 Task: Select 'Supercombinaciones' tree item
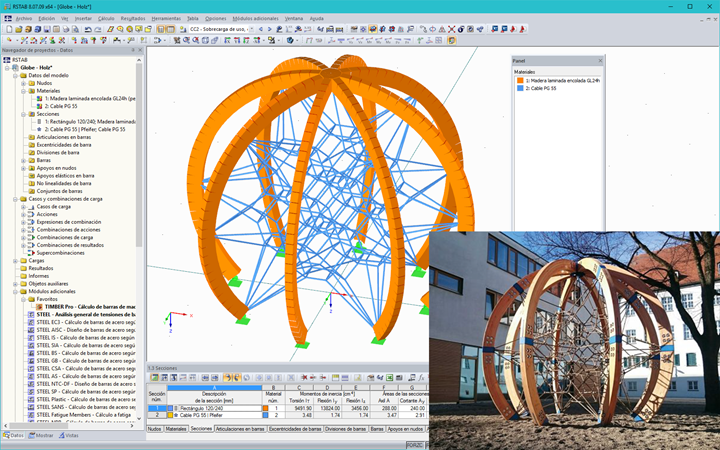point(61,253)
